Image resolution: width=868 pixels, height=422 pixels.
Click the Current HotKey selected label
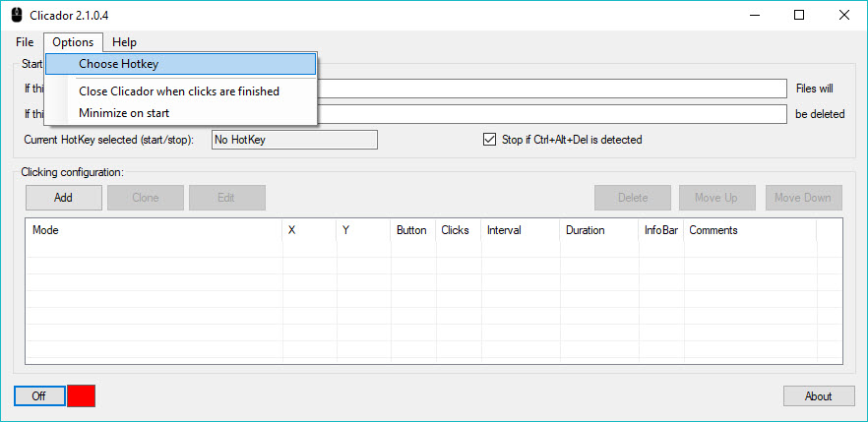pos(109,140)
